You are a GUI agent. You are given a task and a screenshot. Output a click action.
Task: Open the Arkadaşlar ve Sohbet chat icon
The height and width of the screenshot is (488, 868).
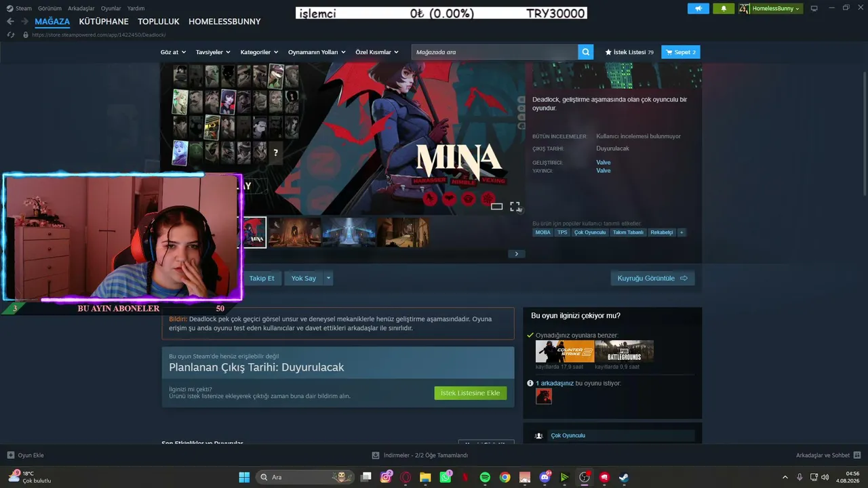[857, 455]
